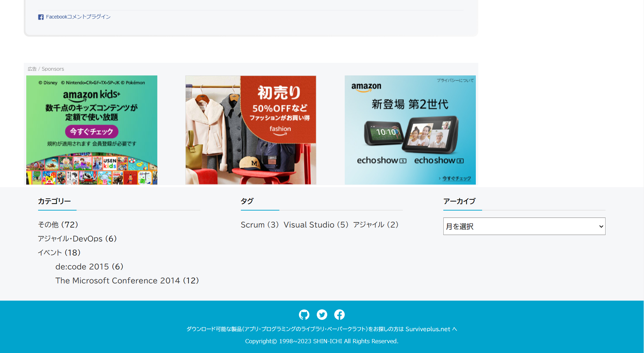644x353 pixels.
Task: Click the Facebook logo beside comment plugin link
Action: click(41, 17)
